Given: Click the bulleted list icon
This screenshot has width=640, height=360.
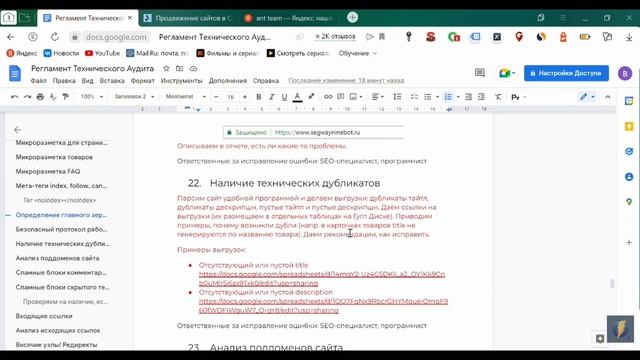Looking at the screenshot, I should click(427, 97).
